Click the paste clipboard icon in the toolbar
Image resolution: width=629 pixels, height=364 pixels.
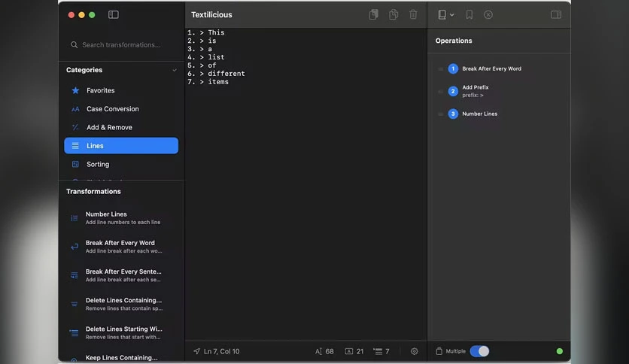pos(394,15)
